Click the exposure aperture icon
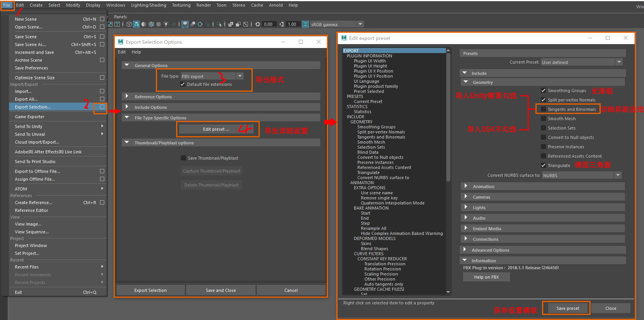This screenshot has height=320, width=644. pyautogui.click(x=258, y=24)
